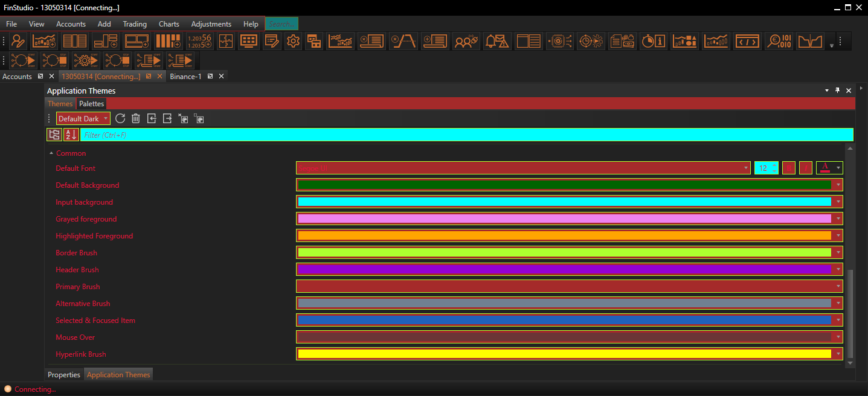Toggle alphabetical A-Z sorting

point(71,135)
